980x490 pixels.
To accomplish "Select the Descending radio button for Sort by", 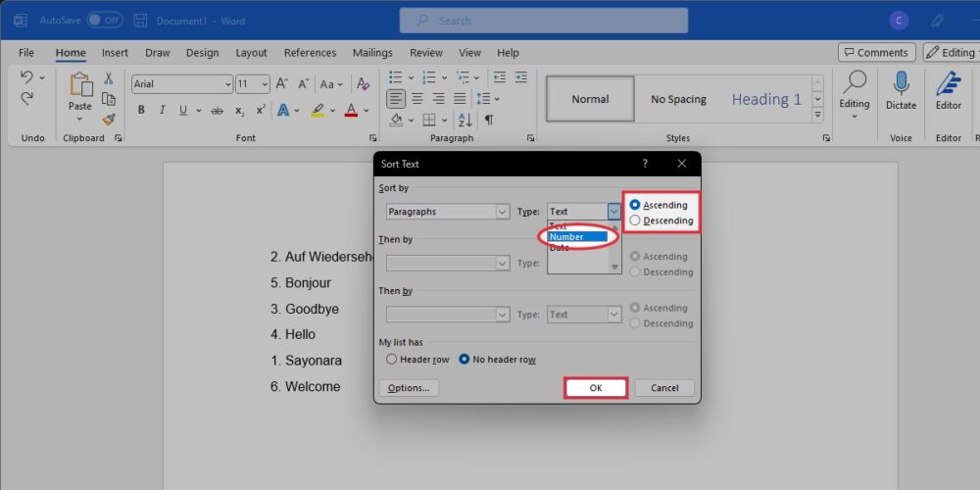I will (x=636, y=220).
